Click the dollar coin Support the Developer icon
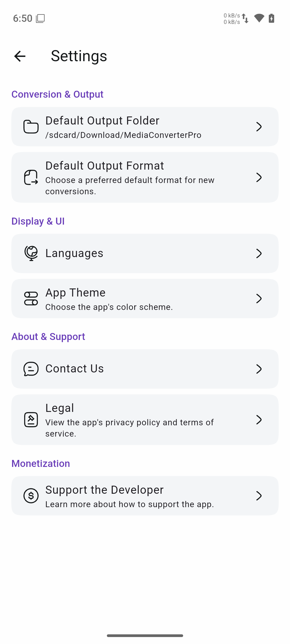The height and width of the screenshot is (644, 290). (x=31, y=496)
